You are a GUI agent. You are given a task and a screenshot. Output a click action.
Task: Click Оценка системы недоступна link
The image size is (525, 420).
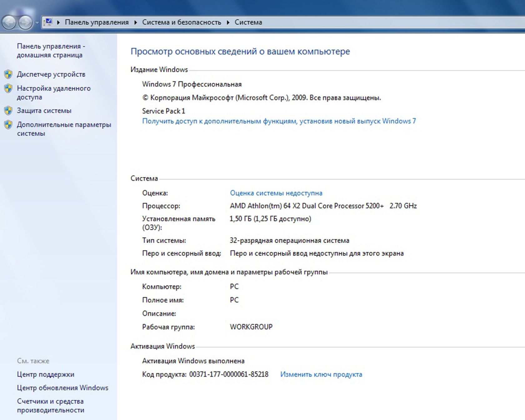(276, 193)
